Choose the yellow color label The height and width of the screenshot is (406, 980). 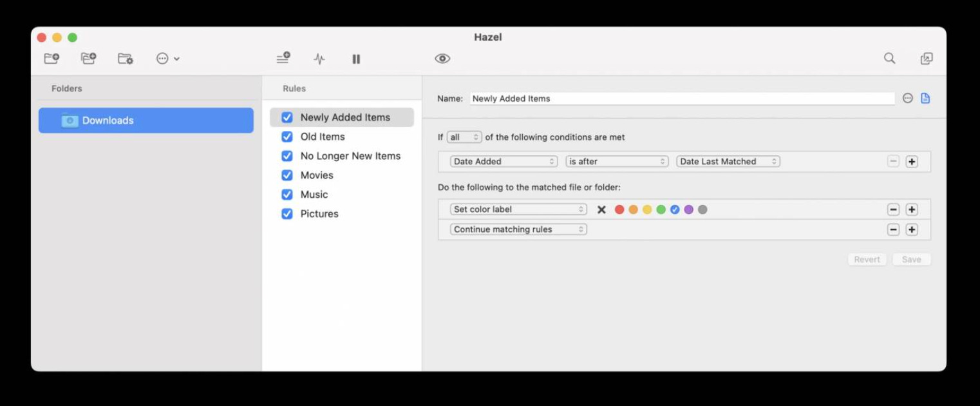point(647,209)
